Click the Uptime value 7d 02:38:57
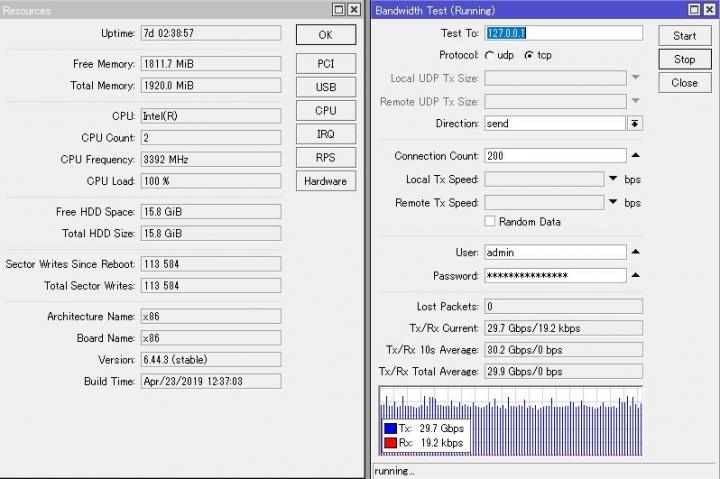 pyautogui.click(x=211, y=33)
